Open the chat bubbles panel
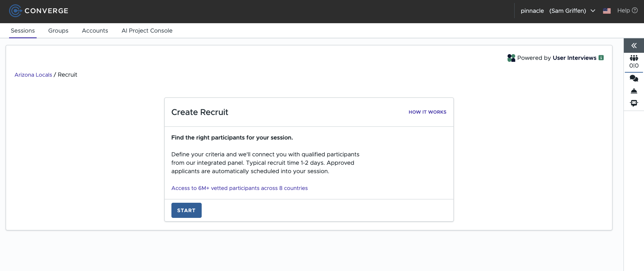Viewport: 644px width, 271px height. [x=634, y=78]
